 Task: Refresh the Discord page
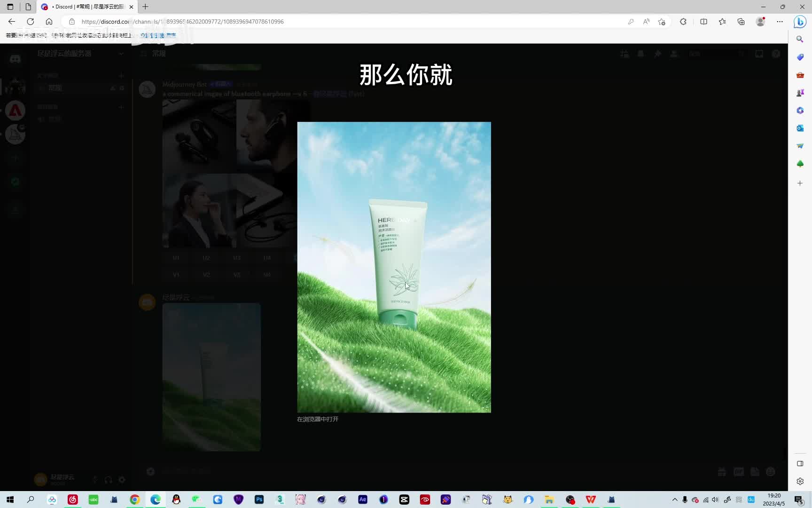(31, 22)
